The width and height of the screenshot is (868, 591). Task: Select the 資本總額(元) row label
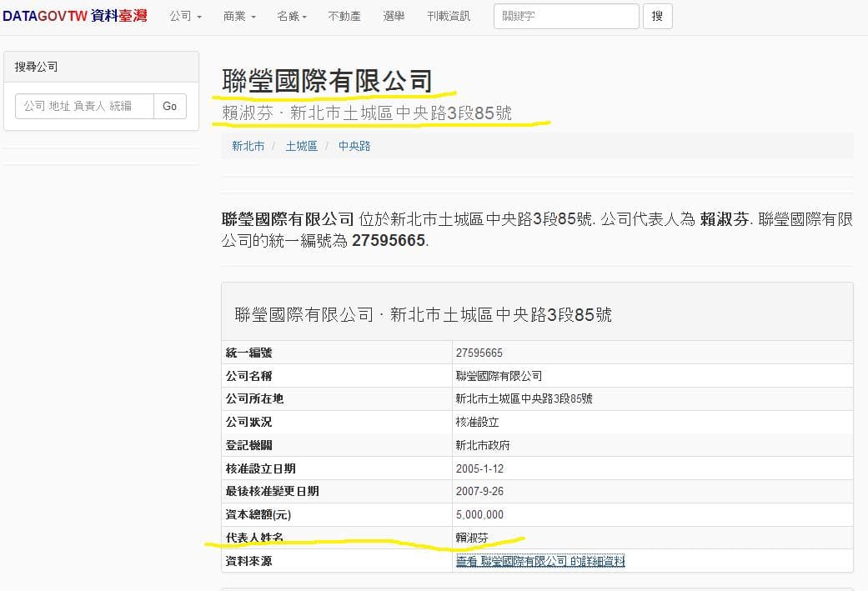258,514
